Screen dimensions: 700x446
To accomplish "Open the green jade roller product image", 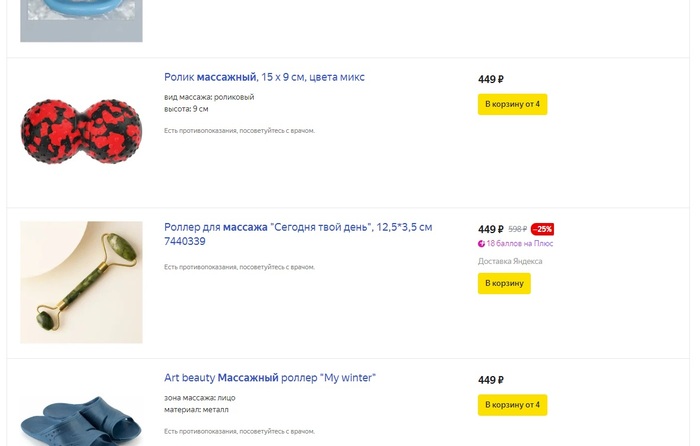I will 81,282.
